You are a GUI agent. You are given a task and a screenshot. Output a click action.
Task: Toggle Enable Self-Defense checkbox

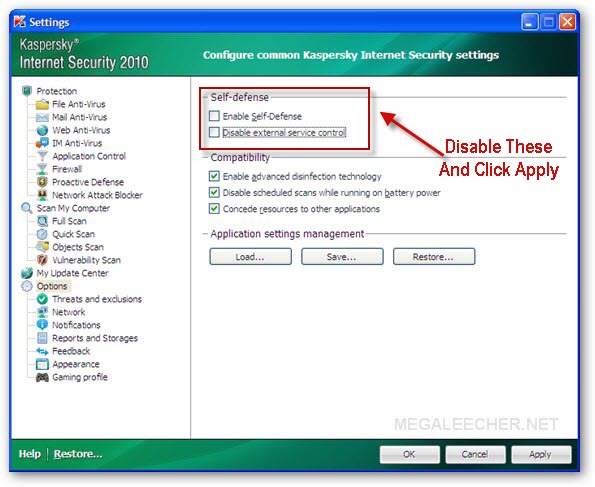click(x=214, y=116)
